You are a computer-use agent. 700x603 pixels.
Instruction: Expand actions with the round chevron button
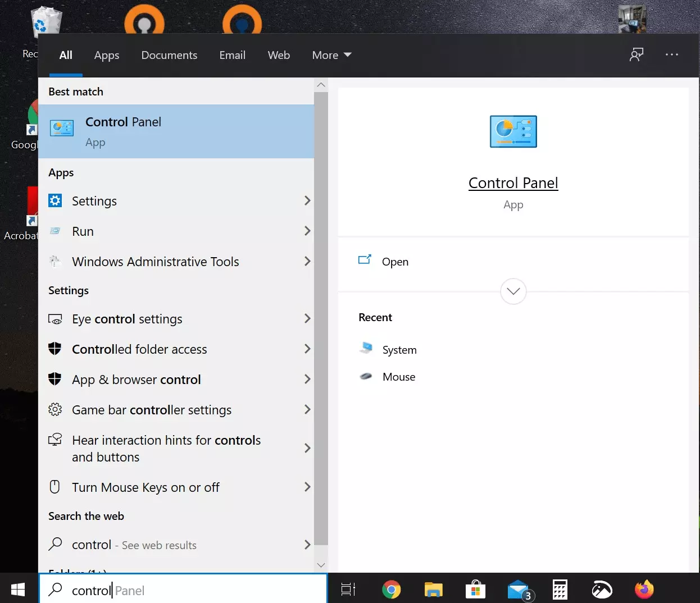pos(513,291)
